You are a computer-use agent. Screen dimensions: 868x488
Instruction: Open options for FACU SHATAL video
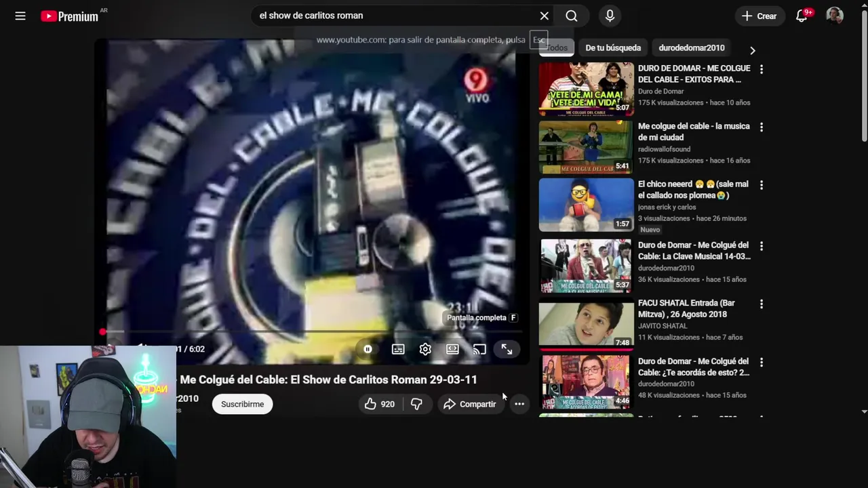click(x=762, y=304)
